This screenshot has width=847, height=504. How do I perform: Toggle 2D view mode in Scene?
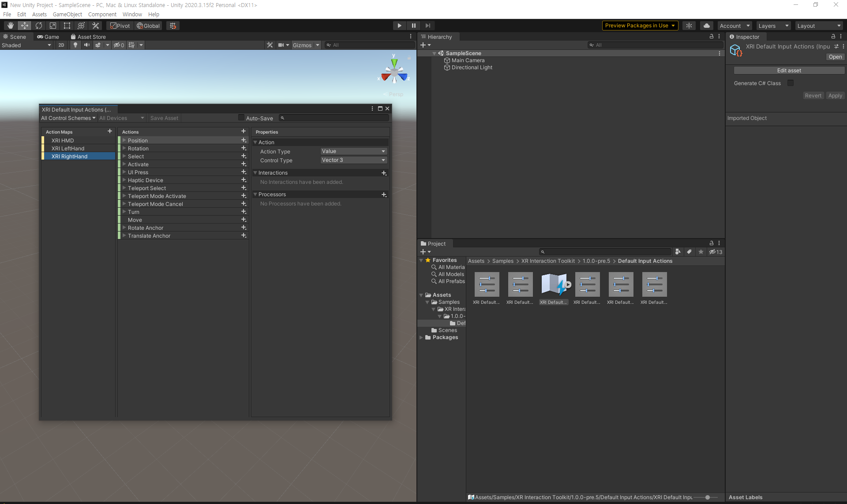point(61,45)
